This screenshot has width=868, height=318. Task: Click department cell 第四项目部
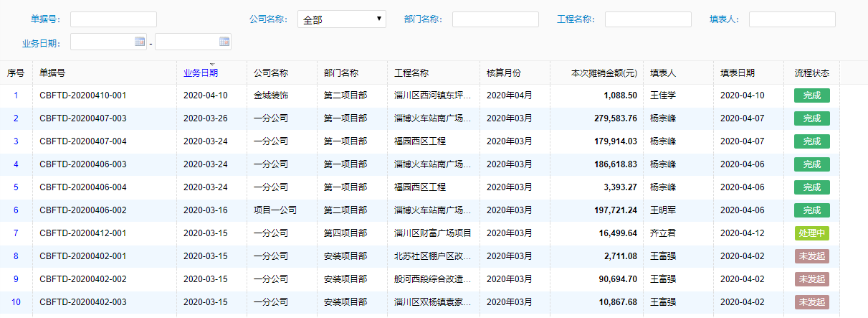345,233
